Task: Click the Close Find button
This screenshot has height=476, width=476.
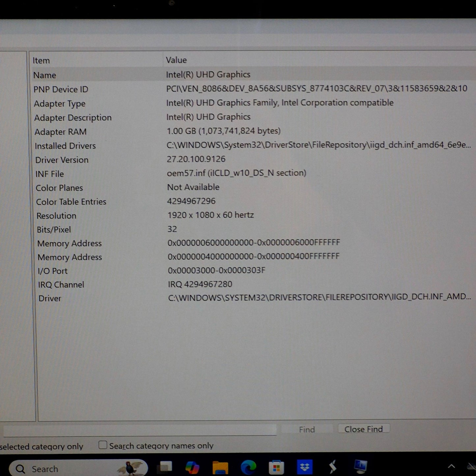Action: [364, 429]
